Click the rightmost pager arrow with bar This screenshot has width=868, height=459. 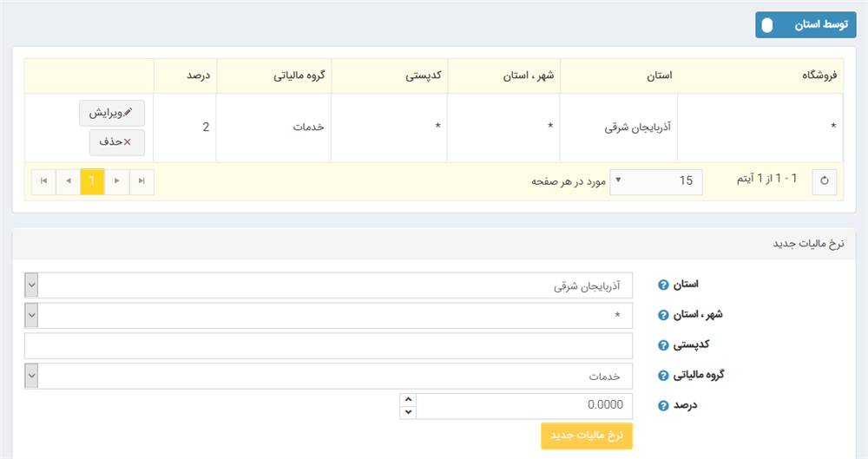tap(141, 181)
